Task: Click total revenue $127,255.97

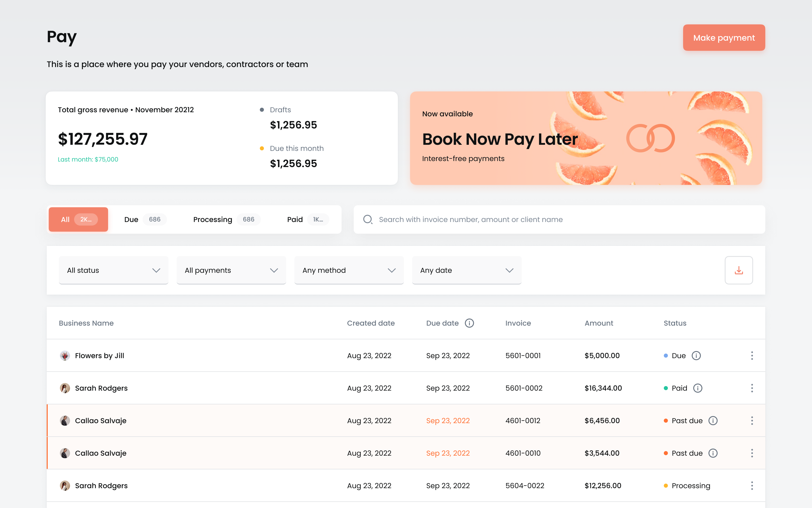Action: pos(103,139)
